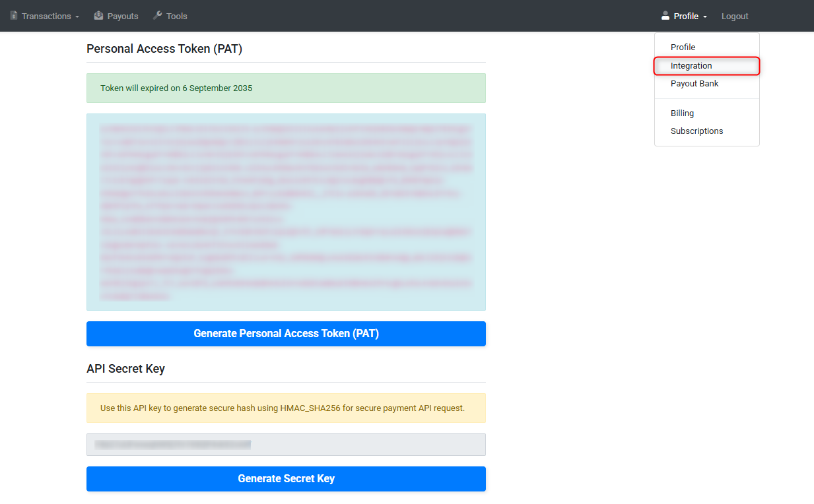Click the Tools wrench icon

coord(157,16)
